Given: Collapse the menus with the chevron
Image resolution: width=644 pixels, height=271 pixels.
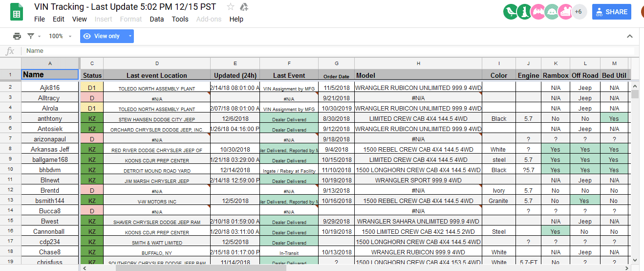Looking at the screenshot, I should [x=630, y=36].
